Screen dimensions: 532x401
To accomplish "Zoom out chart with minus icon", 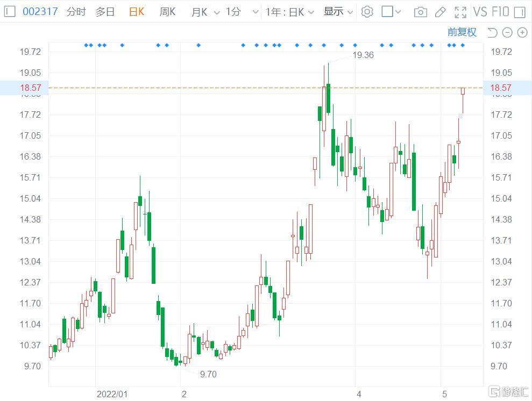I will tap(507, 33).
